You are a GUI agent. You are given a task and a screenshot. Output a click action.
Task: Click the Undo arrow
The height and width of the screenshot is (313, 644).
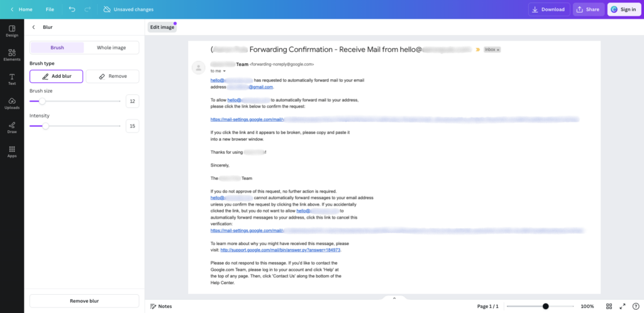(x=72, y=9)
